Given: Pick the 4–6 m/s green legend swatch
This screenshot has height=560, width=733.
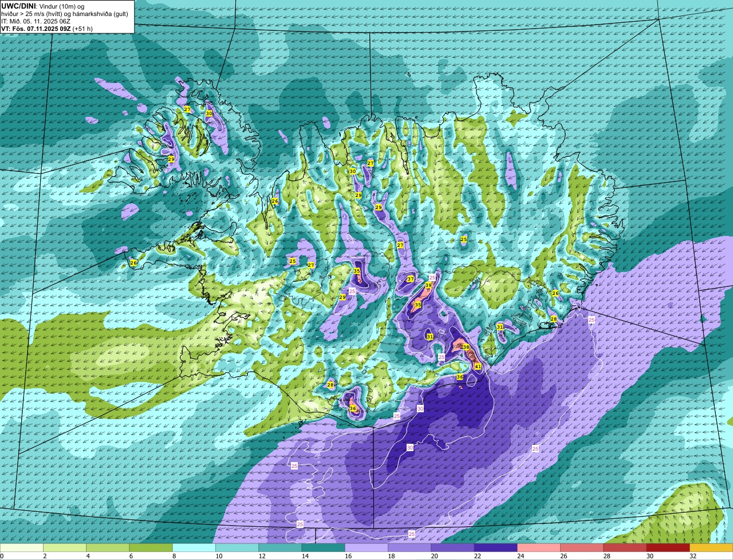Looking at the screenshot, I should (x=108, y=548).
